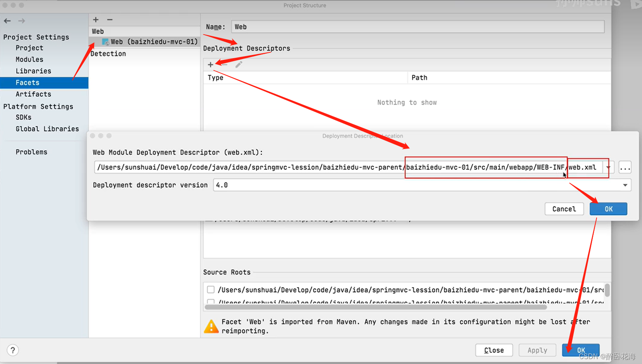
Task: Confirm descriptor location dialog with OK
Action: pyautogui.click(x=609, y=209)
